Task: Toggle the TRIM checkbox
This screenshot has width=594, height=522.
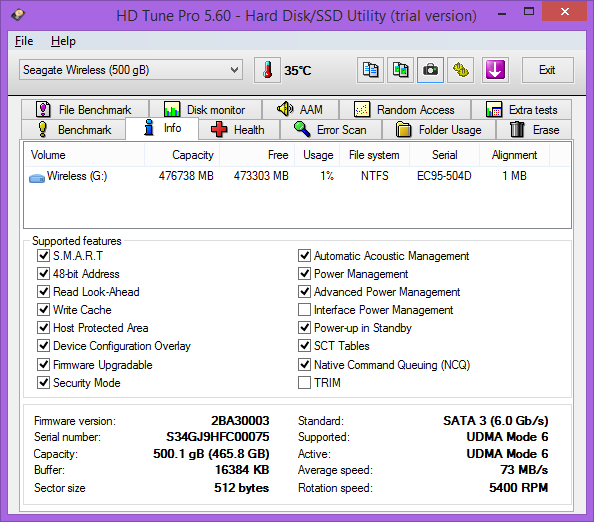Action: pyautogui.click(x=304, y=383)
